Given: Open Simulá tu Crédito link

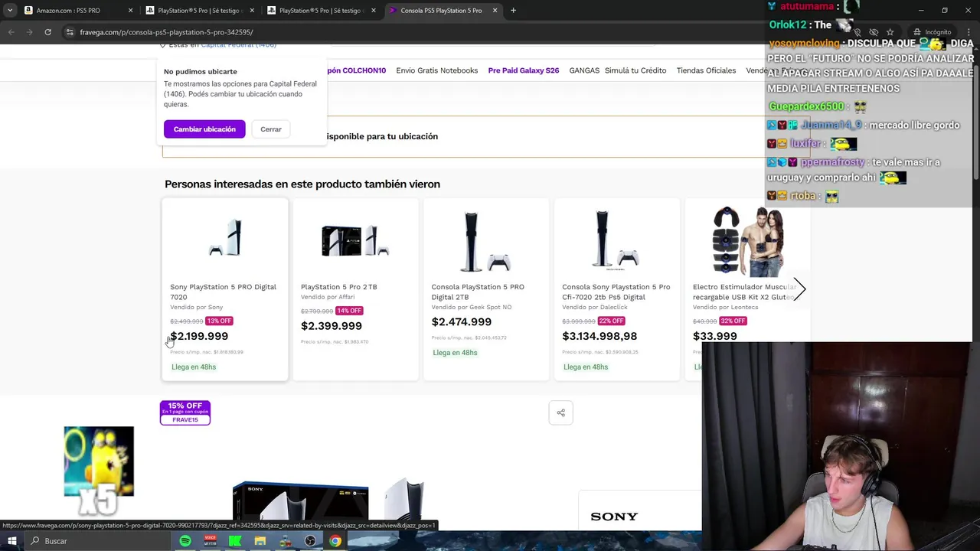Looking at the screenshot, I should (635, 70).
